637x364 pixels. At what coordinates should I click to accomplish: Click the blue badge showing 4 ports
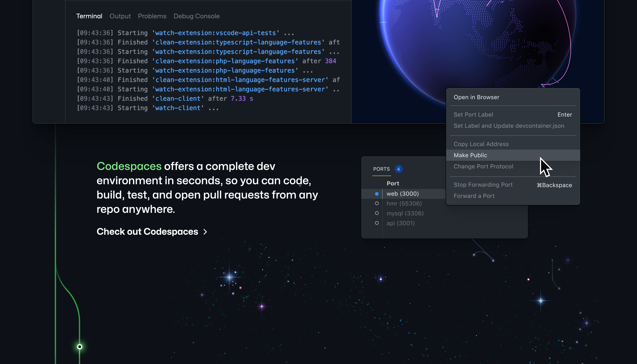[x=398, y=169]
